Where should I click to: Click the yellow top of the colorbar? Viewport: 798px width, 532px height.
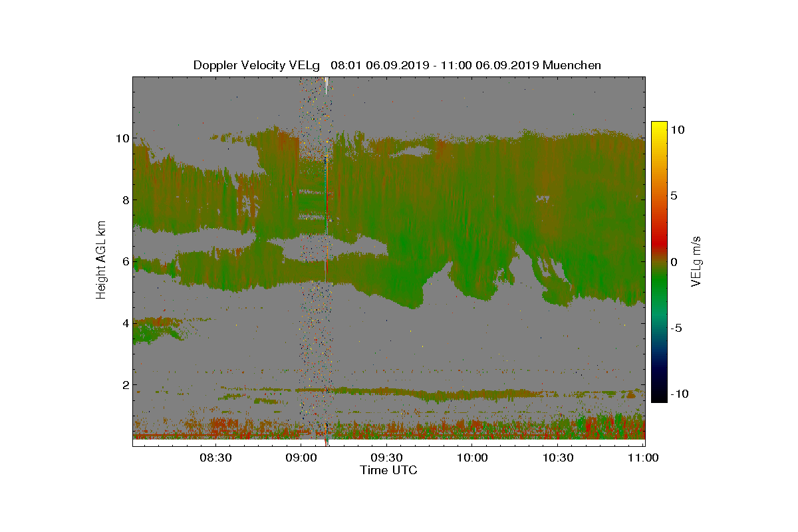click(x=659, y=128)
